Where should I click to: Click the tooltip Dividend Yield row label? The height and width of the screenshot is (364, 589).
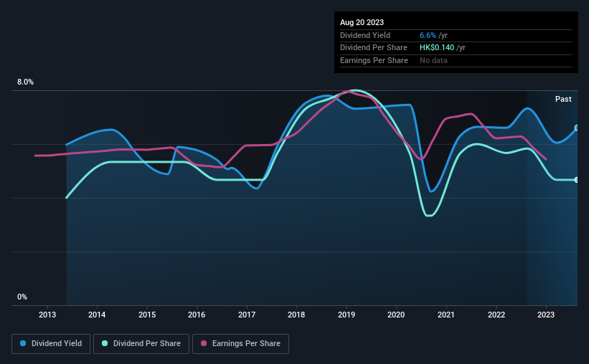[365, 35]
